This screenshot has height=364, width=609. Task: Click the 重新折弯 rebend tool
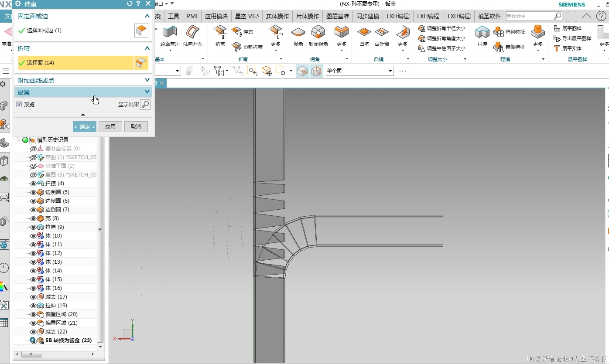247,47
